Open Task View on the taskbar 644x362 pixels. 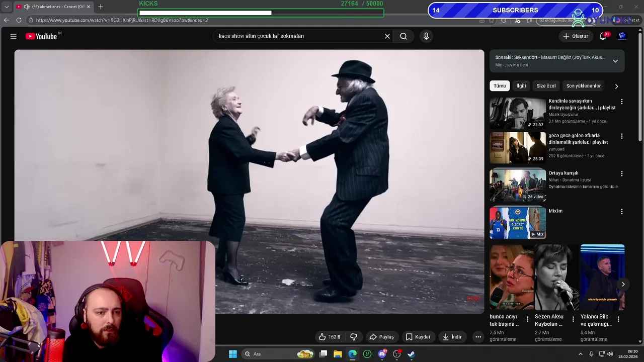pos(323,354)
